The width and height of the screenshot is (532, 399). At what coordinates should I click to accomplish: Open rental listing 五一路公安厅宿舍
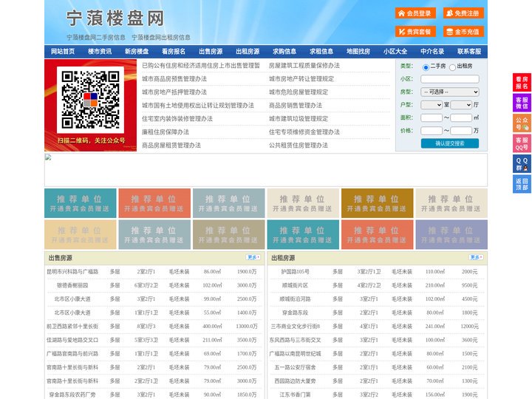(x=295, y=367)
